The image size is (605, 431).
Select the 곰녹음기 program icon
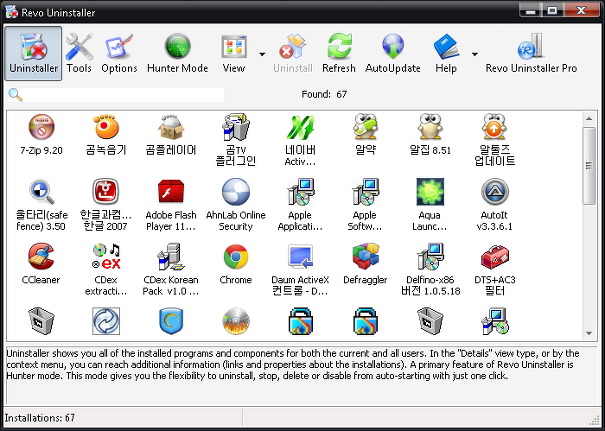click(x=106, y=127)
